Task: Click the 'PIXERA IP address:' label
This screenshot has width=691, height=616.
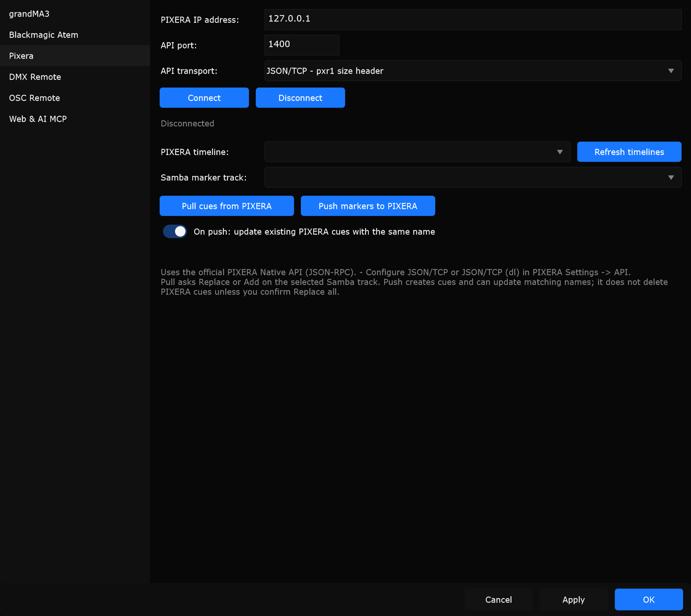Action: click(x=200, y=20)
